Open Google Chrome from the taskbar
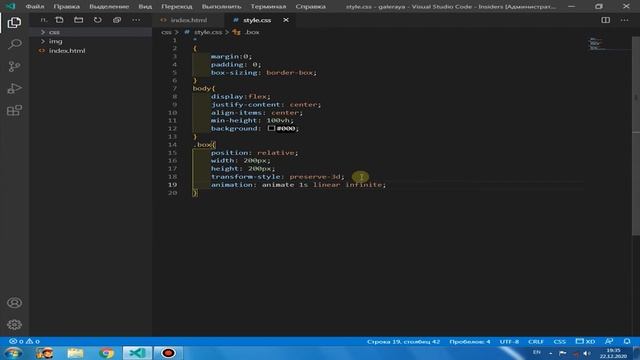Screen dimensions: 640x360 coord(106,353)
